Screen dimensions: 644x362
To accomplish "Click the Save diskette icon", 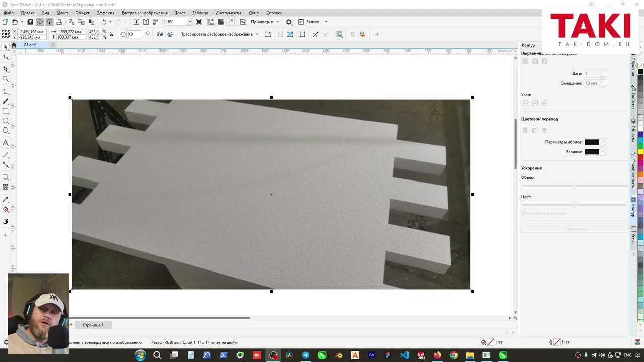I will coord(30,22).
